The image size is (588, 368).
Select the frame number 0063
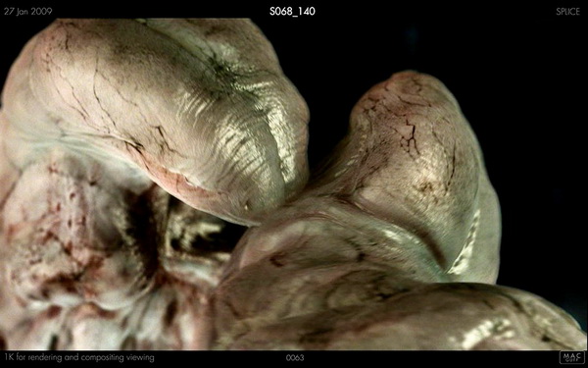(x=295, y=357)
